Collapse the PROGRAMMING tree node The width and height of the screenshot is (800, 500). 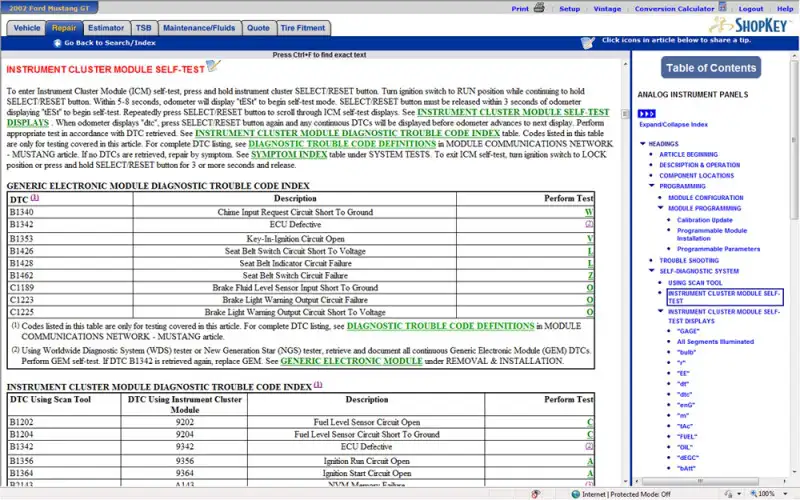point(652,186)
